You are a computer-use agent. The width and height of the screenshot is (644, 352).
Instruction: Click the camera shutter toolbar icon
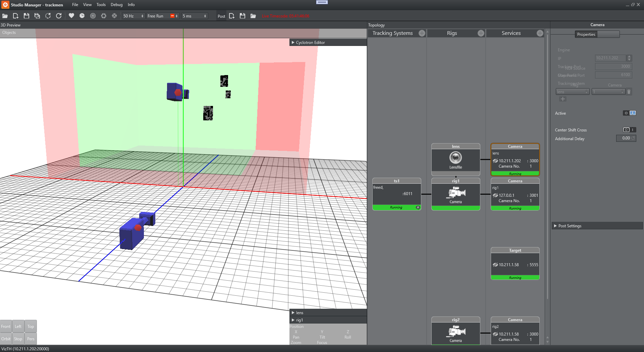104,16
